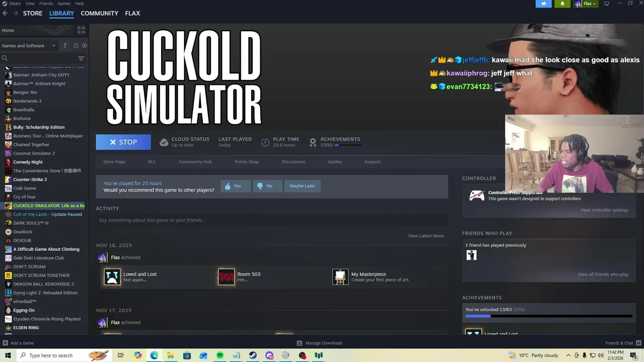Recommend the game with Yes thumbs up
This screenshot has width=644, height=362.
coord(235,186)
